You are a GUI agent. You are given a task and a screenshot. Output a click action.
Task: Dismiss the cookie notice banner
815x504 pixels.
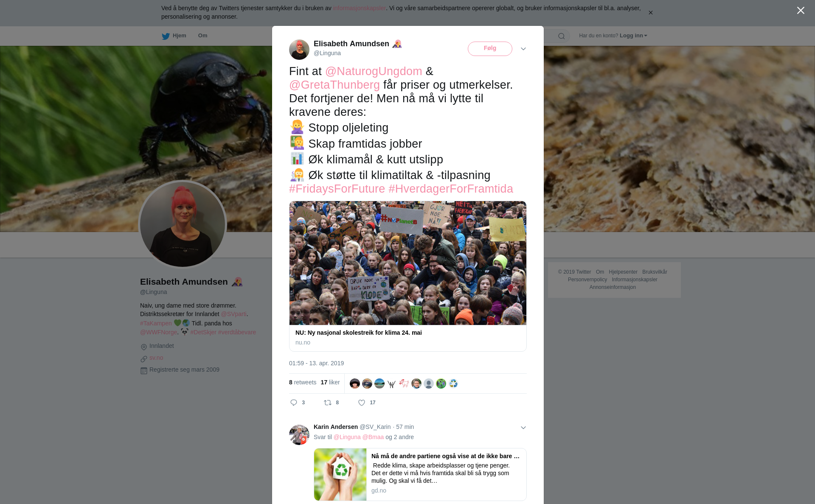pyautogui.click(x=650, y=13)
